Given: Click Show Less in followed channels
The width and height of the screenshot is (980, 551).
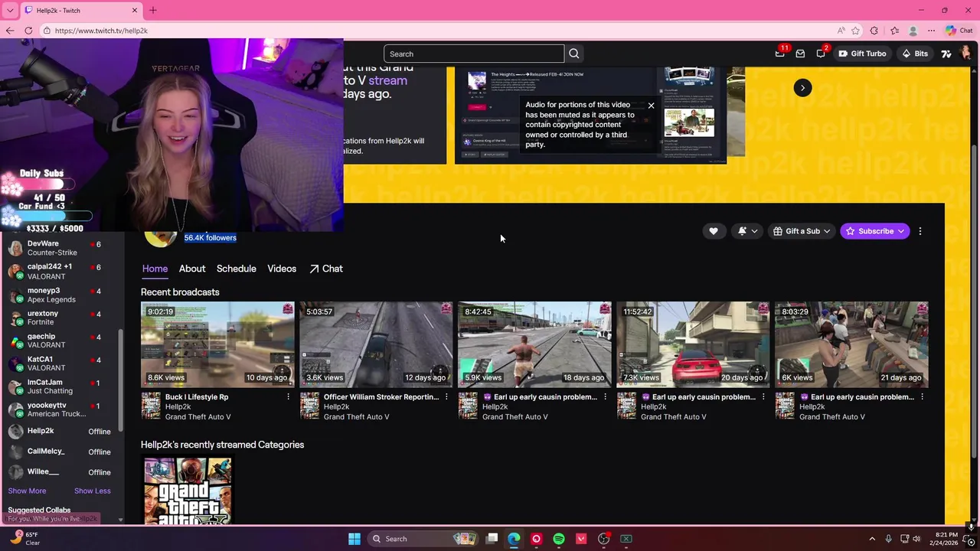Looking at the screenshot, I should pos(92,491).
